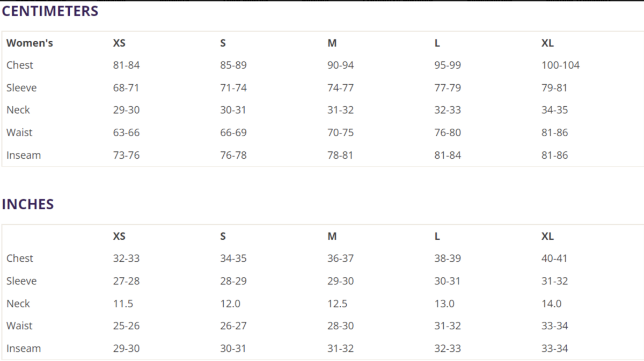This screenshot has width=644, height=361.
Task: Select the 28-30 waist value in inches
Action: coord(341,326)
